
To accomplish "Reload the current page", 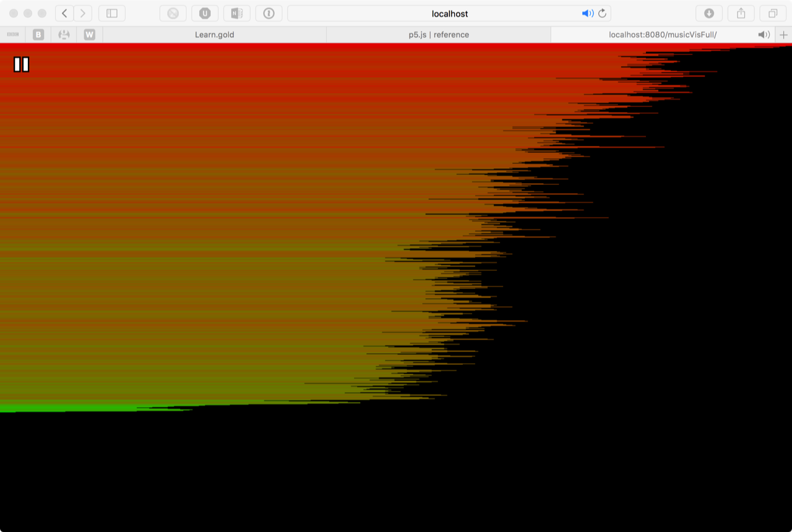I will pos(602,14).
